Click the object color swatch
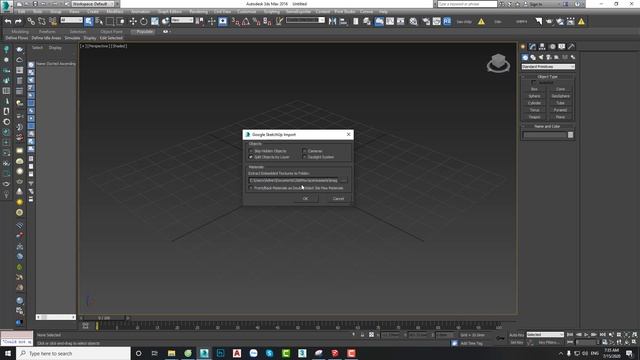The width and height of the screenshot is (640, 360). click(x=571, y=135)
